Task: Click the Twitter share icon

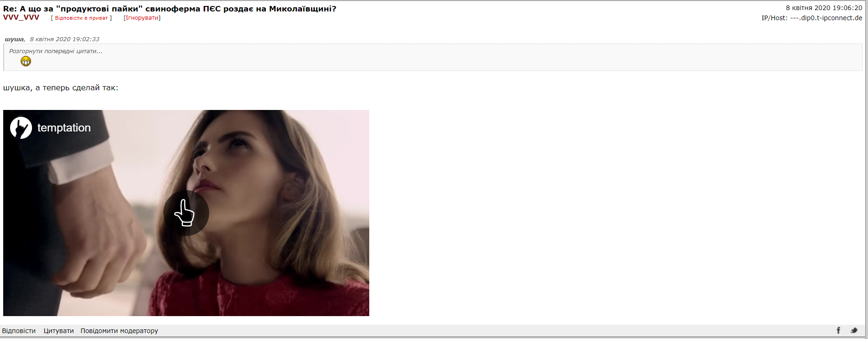Action: pyautogui.click(x=854, y=330)
